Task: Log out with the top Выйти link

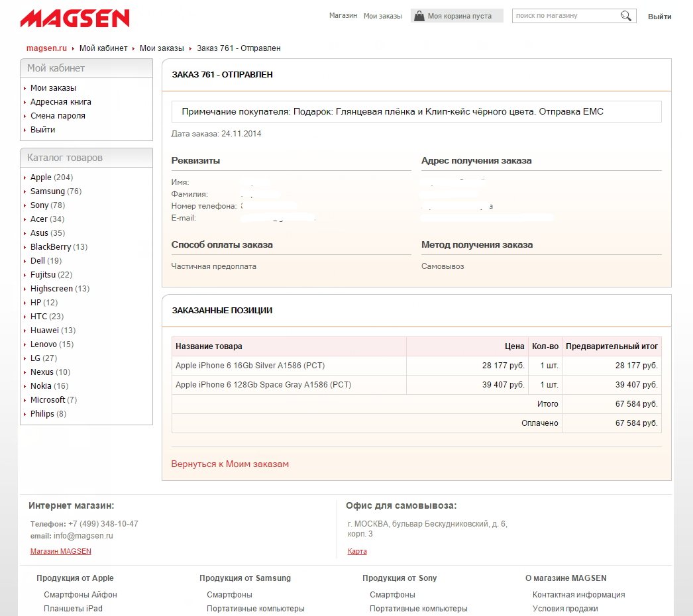Action: (x=659, y=17)
